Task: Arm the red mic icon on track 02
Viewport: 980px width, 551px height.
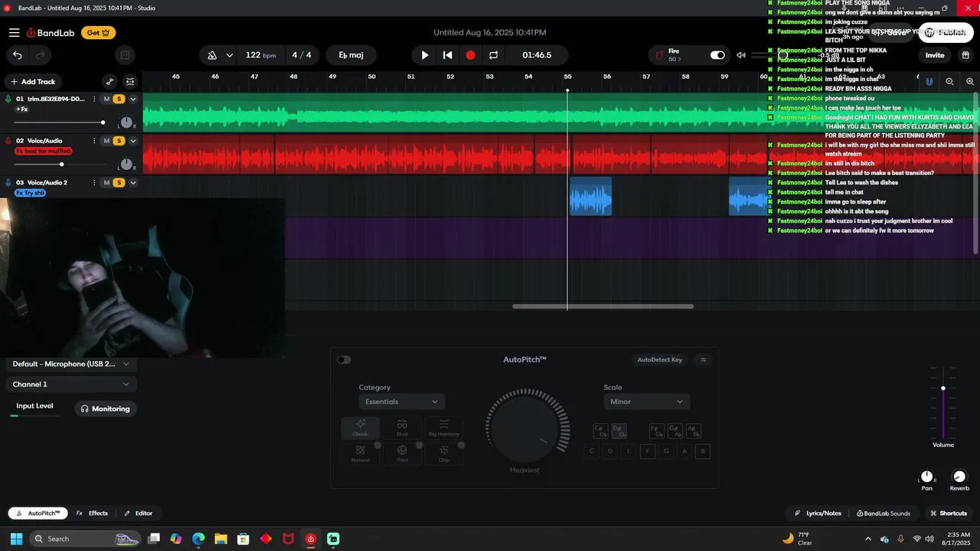Action: pyautogui.click(x=8, y=141)
